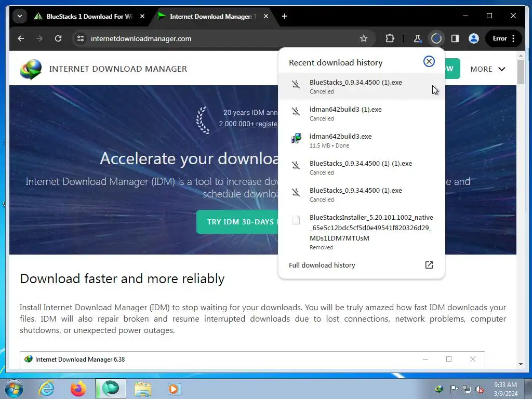This screenshot has height=399, width=532.
Task: Open the completed idman642build3.exe download
Action: click(362, 140)
